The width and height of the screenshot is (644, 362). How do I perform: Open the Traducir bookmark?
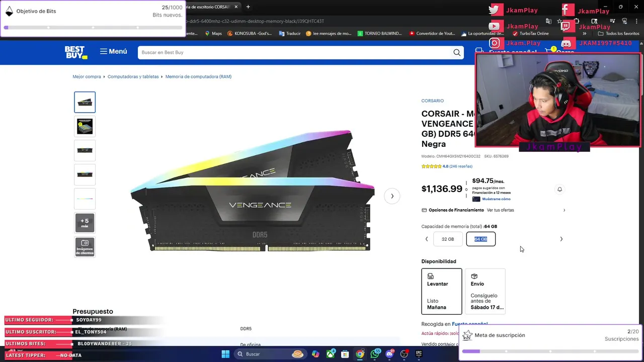(x=289, y=34)
